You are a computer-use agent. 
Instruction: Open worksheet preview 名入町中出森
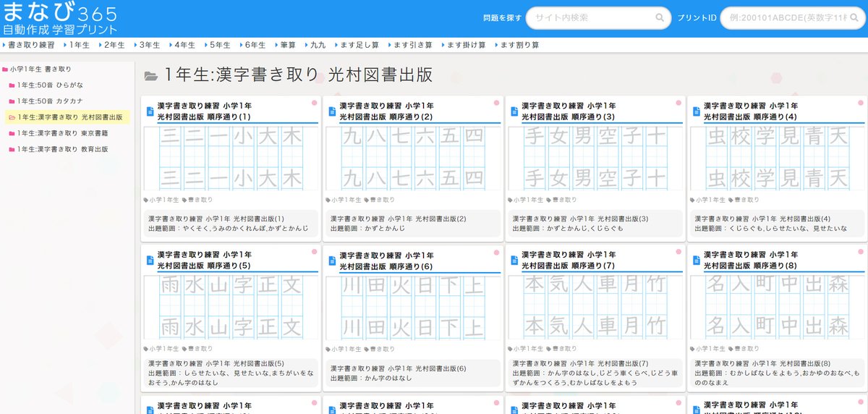(x=777, y=307)
